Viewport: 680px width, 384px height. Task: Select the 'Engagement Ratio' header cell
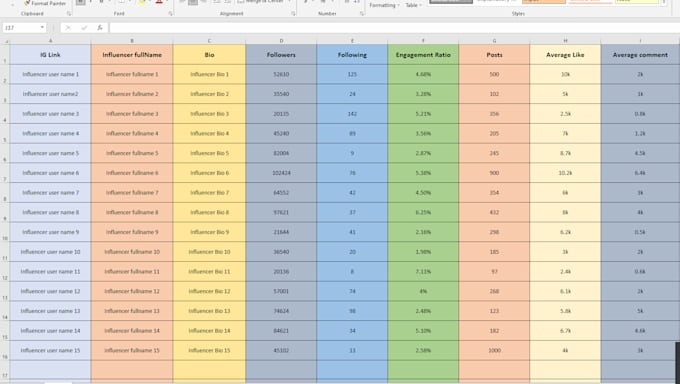(x=423, y=55)
